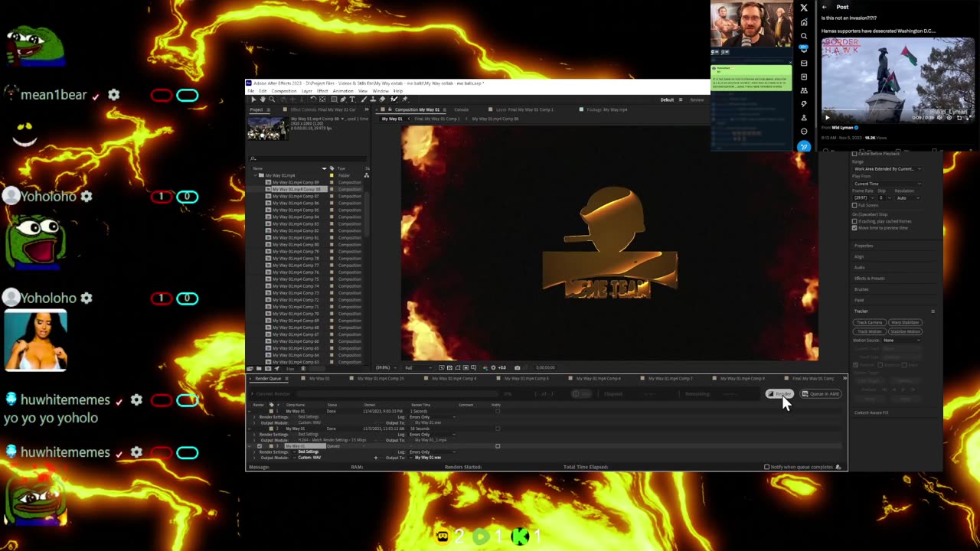Click the Stabilize Motion button

click(x=905, y=331)
